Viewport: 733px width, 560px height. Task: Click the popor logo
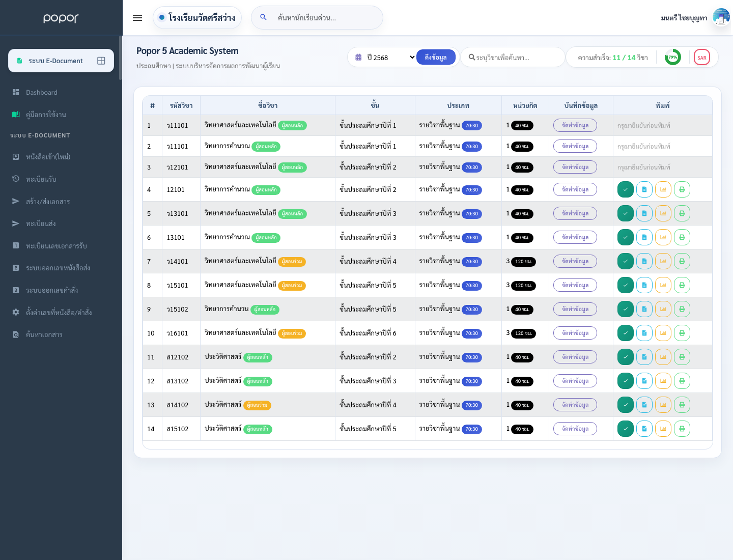(61, 18)
